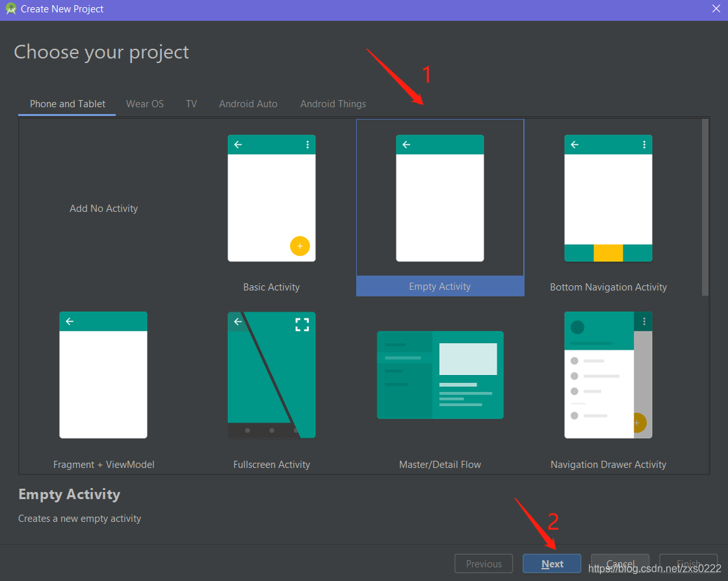Click the floating action button in Basic Activity preview
Image resolution: width=728 pixels, height=581 pixels.
(x=300, y=246)
